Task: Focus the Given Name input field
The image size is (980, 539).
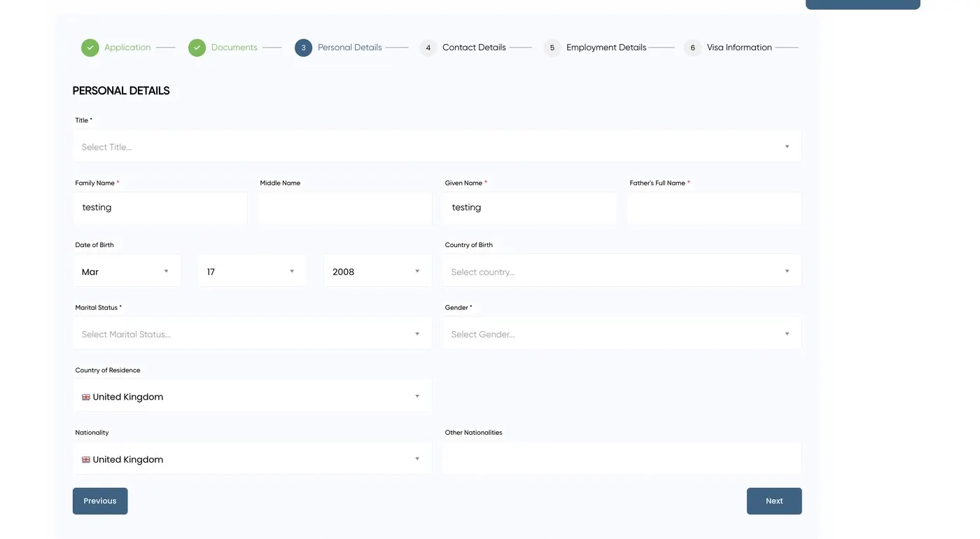Action: (x=529, y=209)
